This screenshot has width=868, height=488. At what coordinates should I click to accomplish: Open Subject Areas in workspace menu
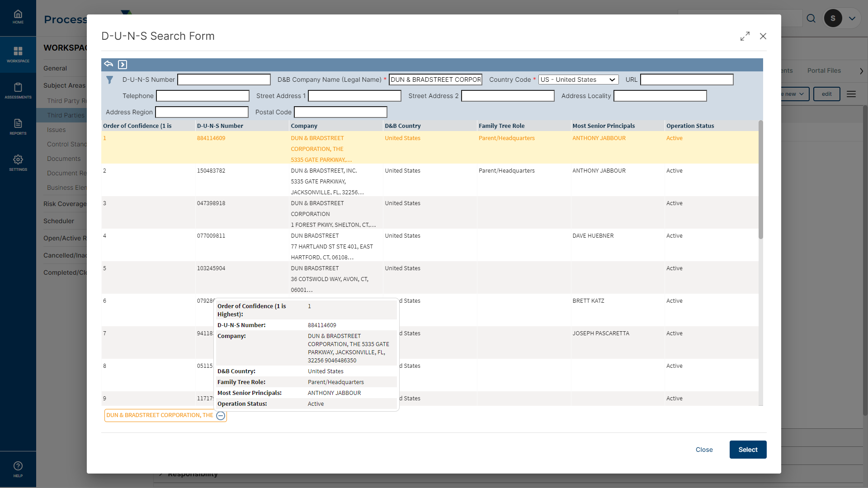coord(65,85)
